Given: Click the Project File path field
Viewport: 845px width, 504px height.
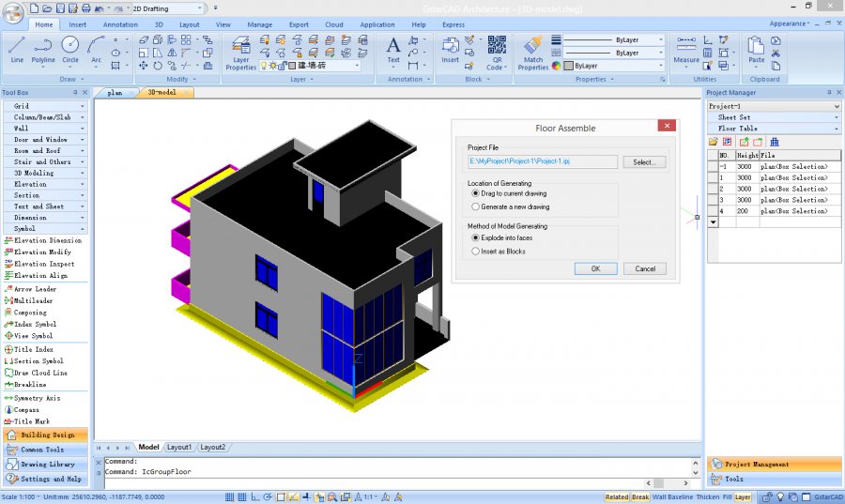Looking at the screenshot, I should click(x=543, y=161).
